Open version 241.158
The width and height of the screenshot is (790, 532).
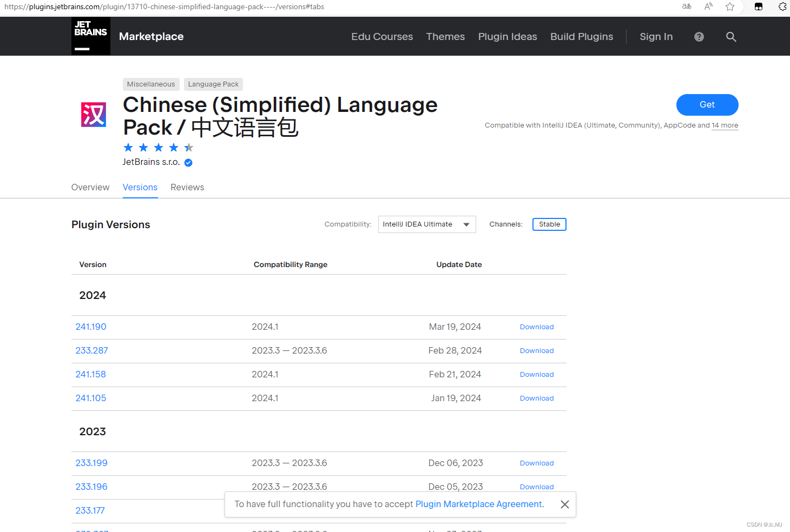91,375
